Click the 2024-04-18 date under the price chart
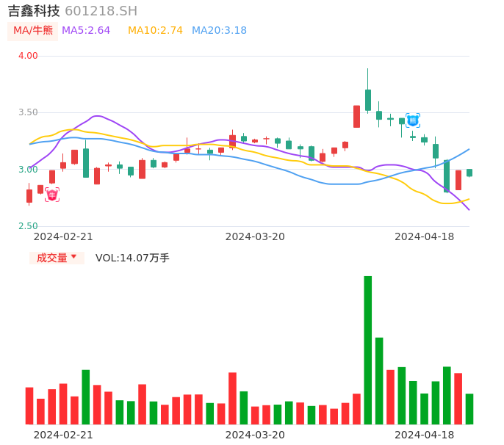Viewport: 504px width, 445px height. point(425,236)
